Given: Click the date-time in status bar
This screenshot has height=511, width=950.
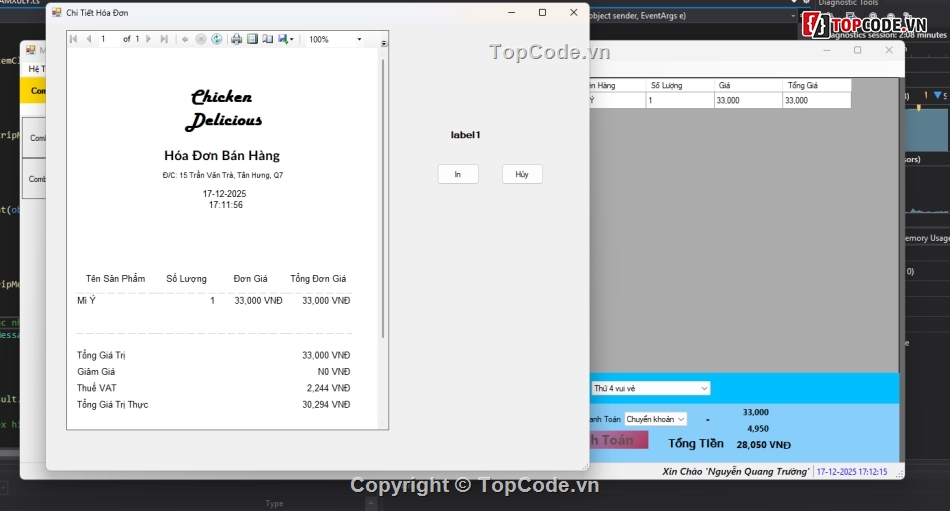Looking at the screenshot, I should [x=852, y=472].
